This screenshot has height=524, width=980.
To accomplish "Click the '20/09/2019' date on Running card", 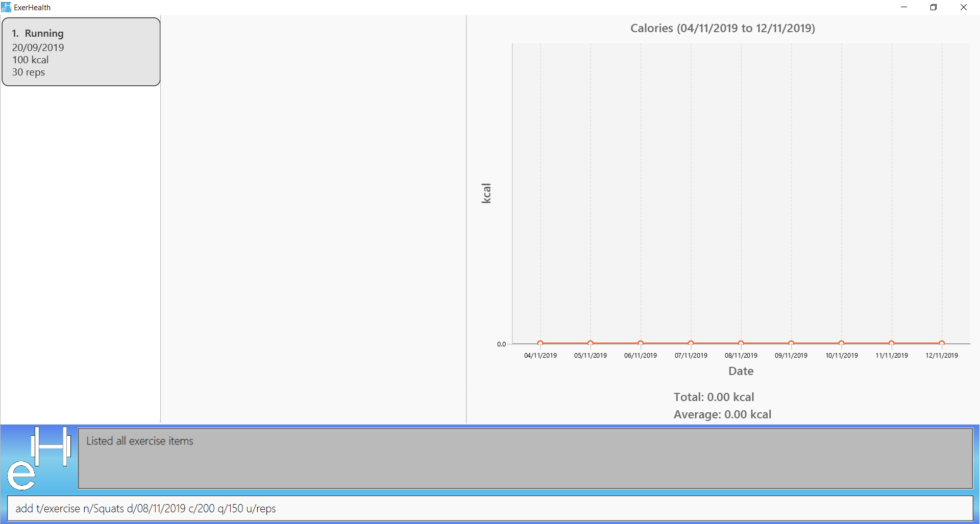I will point(38,47).
